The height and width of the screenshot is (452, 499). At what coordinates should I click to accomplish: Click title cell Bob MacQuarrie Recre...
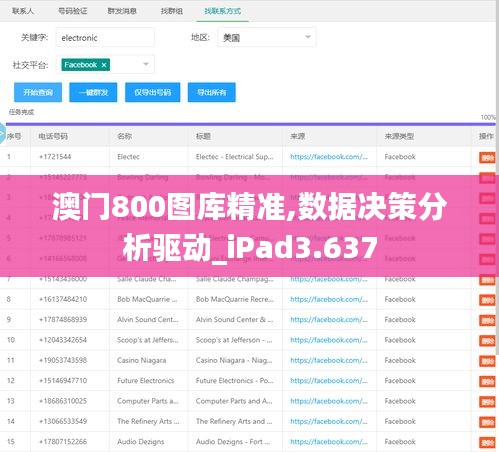coord(235,299)
